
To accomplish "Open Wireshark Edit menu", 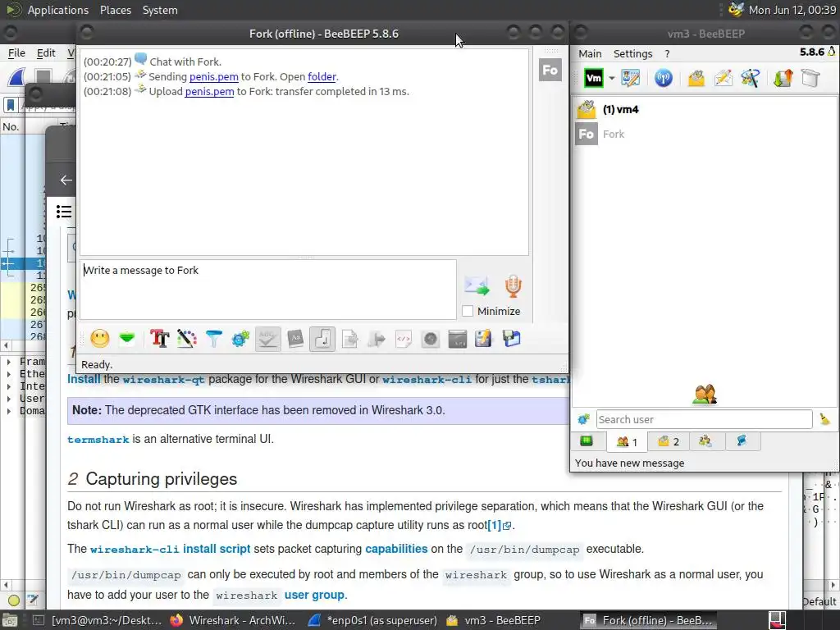I will point(46,53).
